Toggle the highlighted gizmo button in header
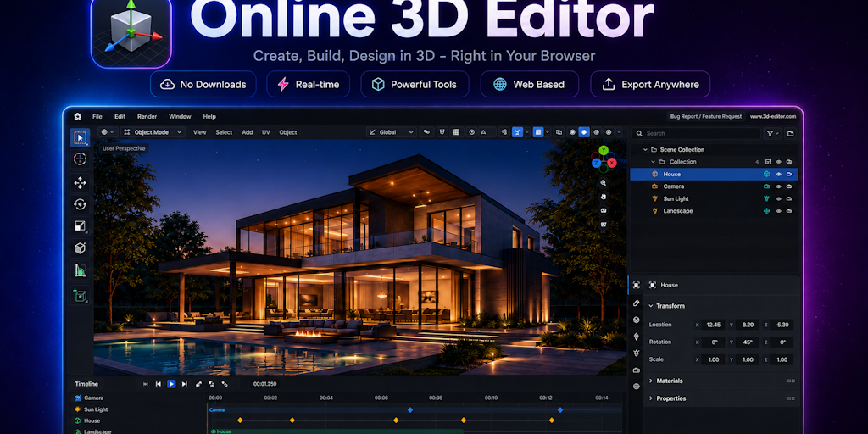Image resolution: width=868 pixels, height=434 pixels. [518, 132]
